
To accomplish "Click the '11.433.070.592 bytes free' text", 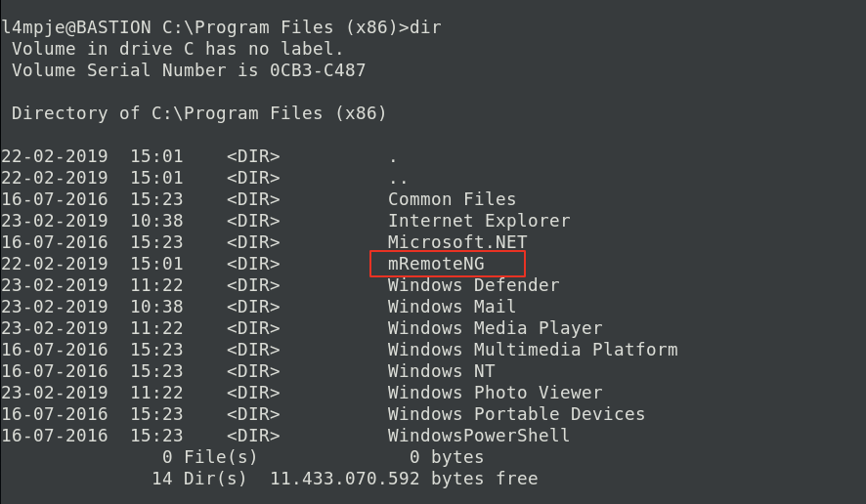I will (x=404, y=479).
